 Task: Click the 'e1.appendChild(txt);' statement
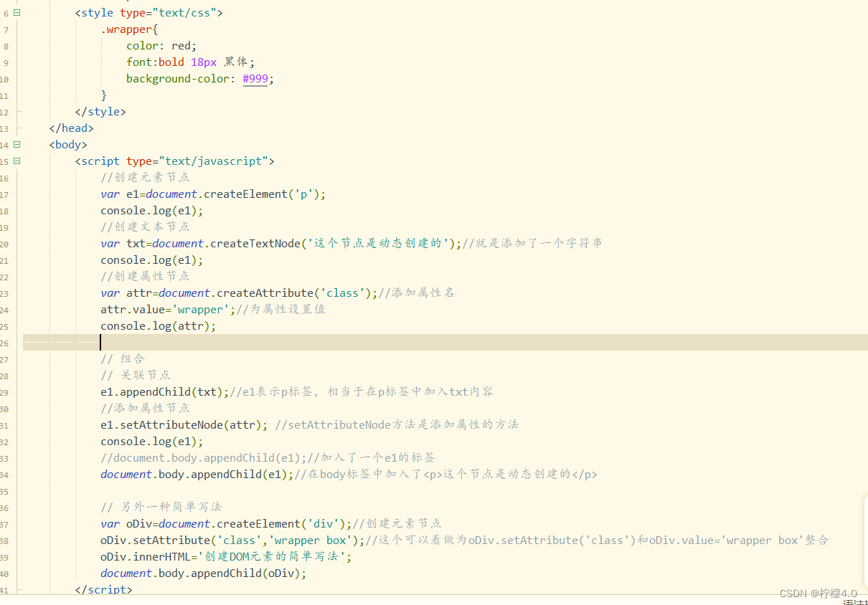pos(165,391)
